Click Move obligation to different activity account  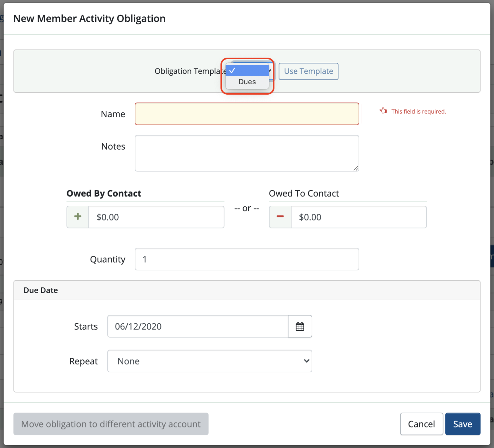tap(111, 424)
